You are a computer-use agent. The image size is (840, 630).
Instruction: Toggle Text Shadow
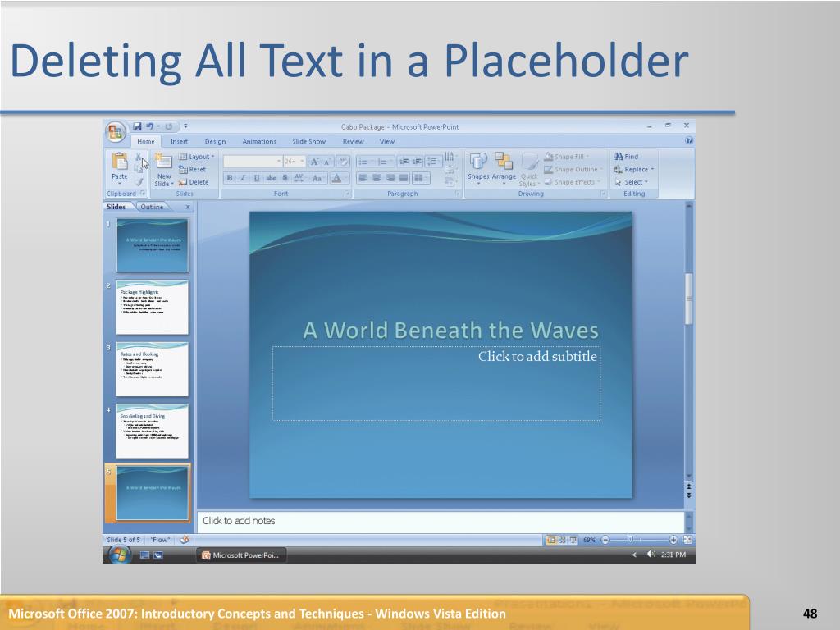[x=285, y=178]
